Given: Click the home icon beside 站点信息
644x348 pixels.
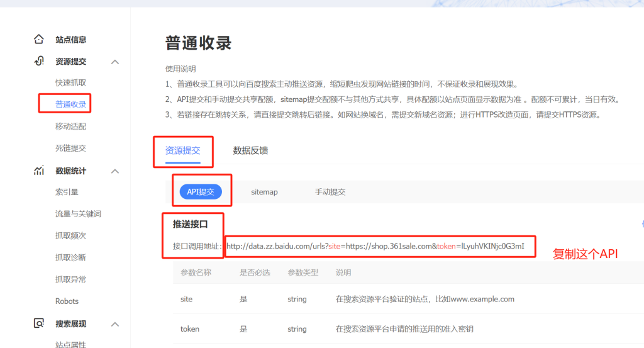Looking at the screenshot, I should coord(38,39).
